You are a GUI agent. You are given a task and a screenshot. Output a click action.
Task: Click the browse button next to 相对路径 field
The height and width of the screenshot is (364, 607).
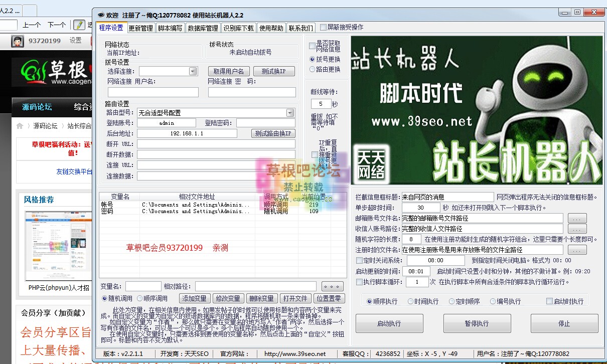[x=332, y=286]
